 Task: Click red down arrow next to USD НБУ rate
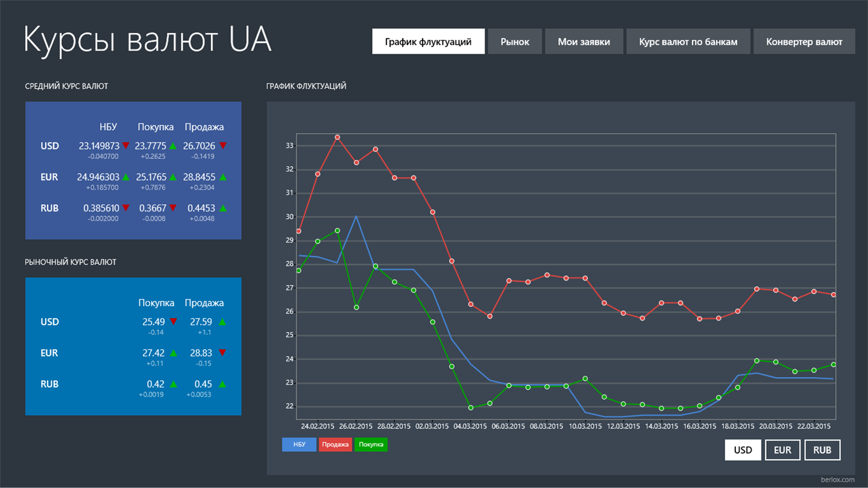point(126,145)
